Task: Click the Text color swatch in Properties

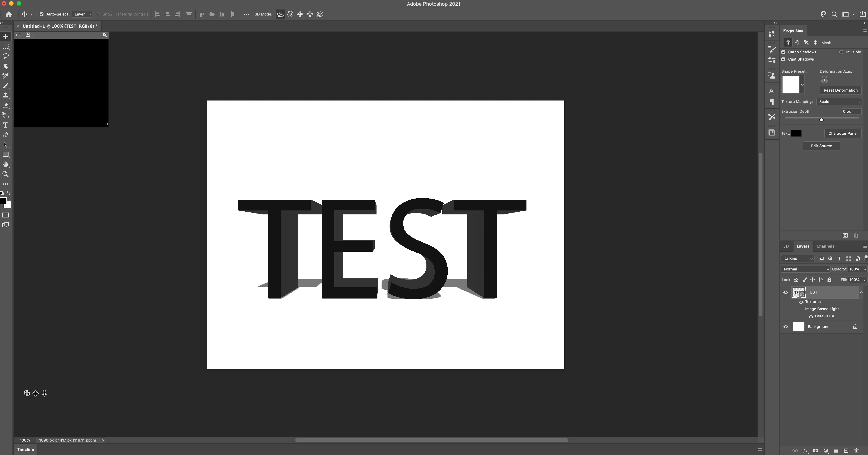Action: click(x=796, y=133)
